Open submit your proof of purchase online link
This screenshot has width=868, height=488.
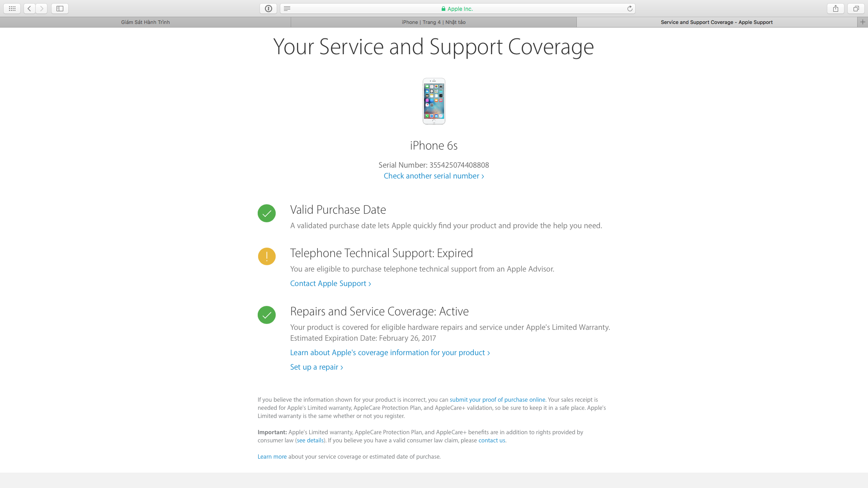497,400
